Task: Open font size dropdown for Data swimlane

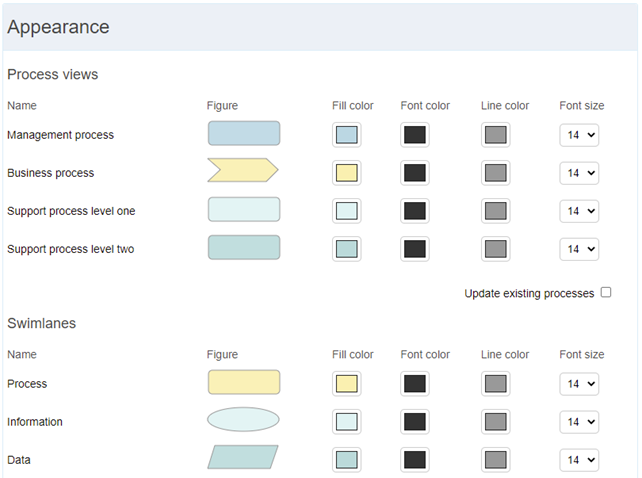Action: 579,460
